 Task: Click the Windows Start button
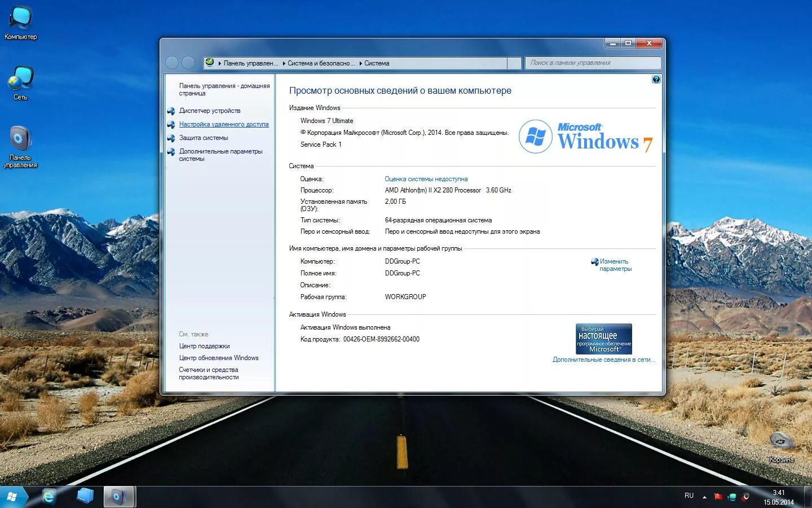point(12,497)
